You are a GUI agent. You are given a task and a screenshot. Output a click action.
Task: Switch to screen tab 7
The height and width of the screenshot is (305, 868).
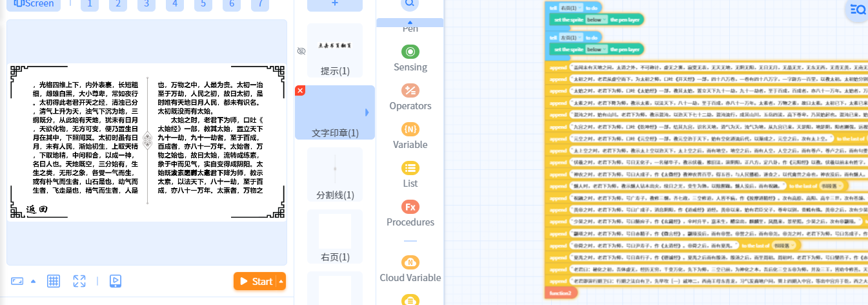(x=260, y=3)
